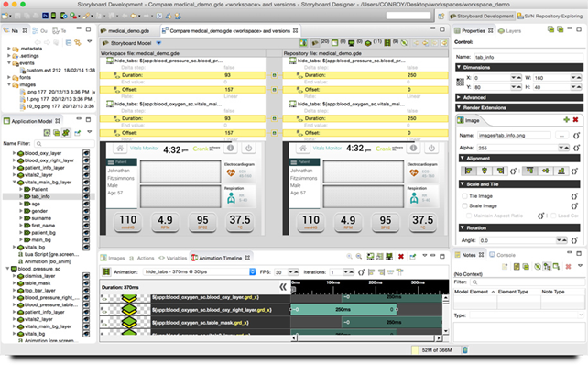Viewport: 588px width, 365px height.
Task: Click the 250ms light-teal bar on blood_oxy_right_layer timeline row
Action: point(343,309)
